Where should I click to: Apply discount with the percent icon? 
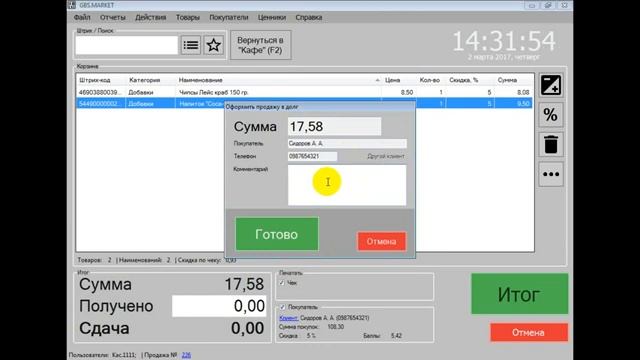pos(551,115)
